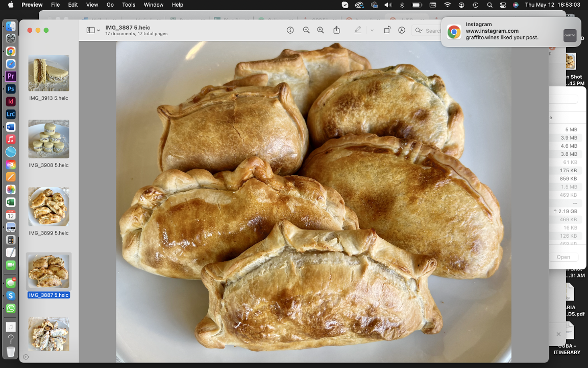This screenshot has height=368, width=588.
Task: Expand the sidebar view chevron dropdown
Action: point(98,31)
